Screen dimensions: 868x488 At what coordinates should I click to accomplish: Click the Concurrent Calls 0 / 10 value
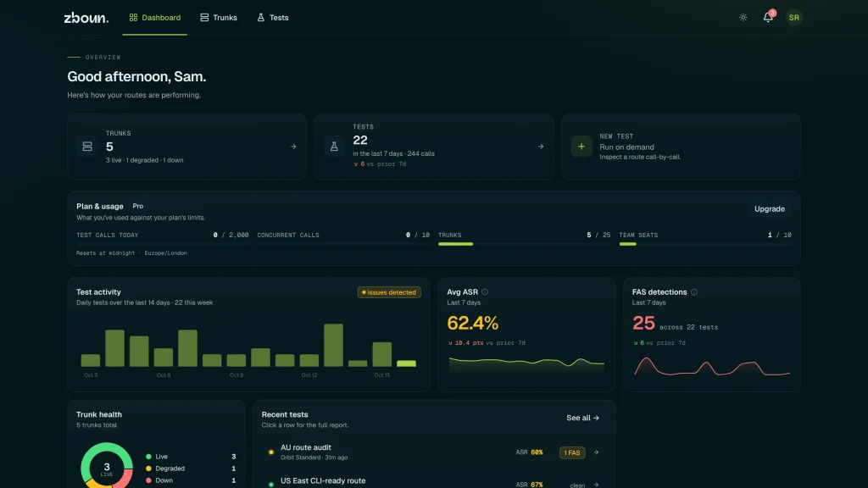[x=417, y=236]
